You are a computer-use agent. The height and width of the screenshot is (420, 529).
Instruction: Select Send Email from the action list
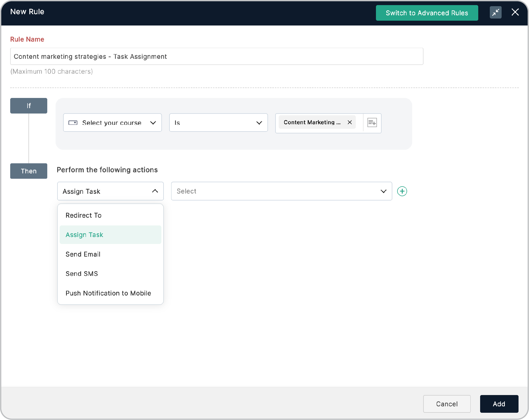83,254
